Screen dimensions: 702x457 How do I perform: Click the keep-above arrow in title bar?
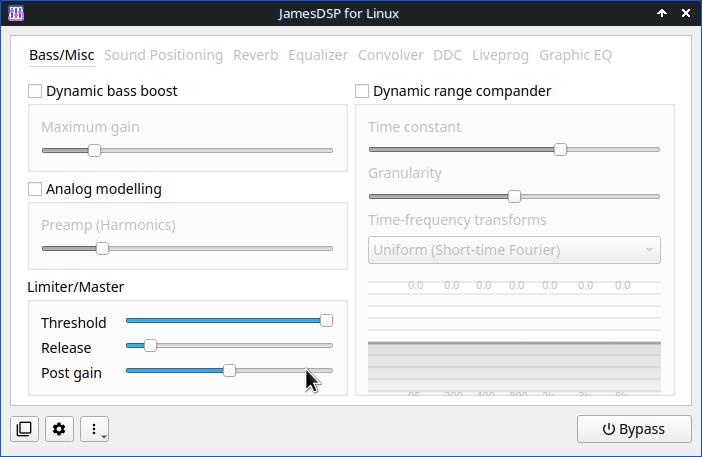coord(662,14)
